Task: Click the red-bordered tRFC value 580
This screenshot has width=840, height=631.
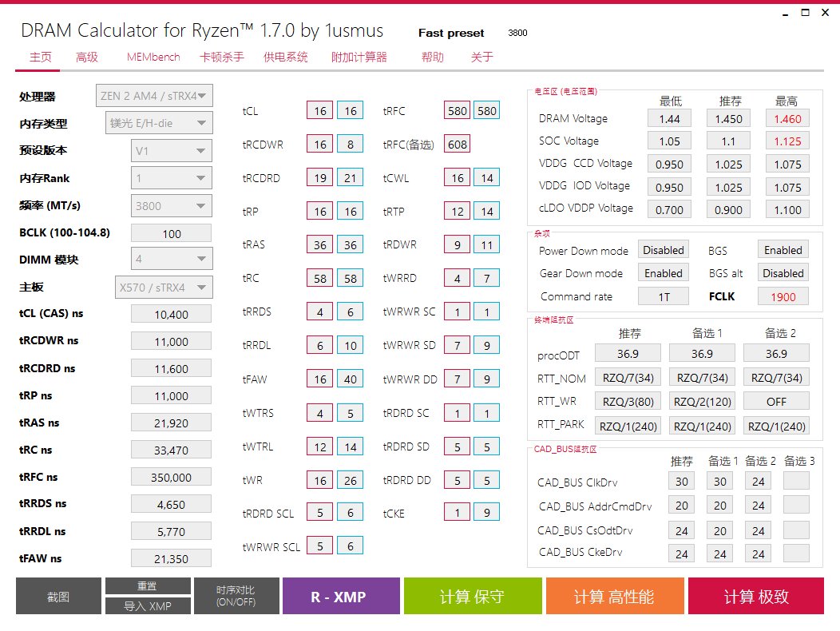Action: (x=457, y=110)
